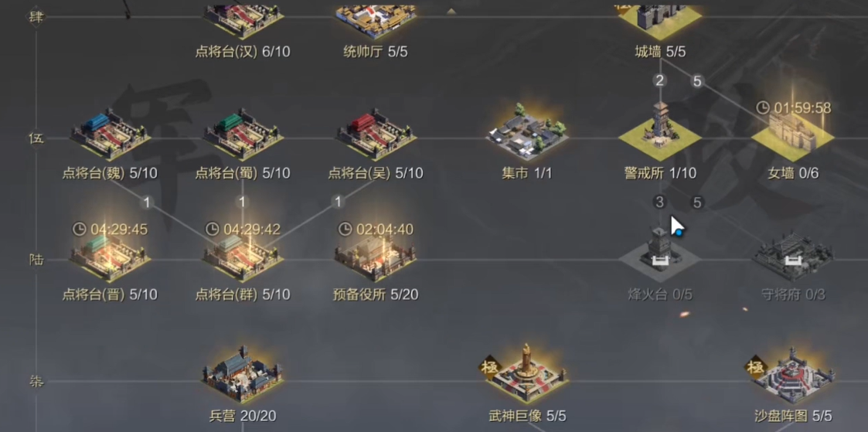This screenshot has width=868, height=432.
Task: Click the 点将台(吴) red-roofed building
Action: point(376,134)
